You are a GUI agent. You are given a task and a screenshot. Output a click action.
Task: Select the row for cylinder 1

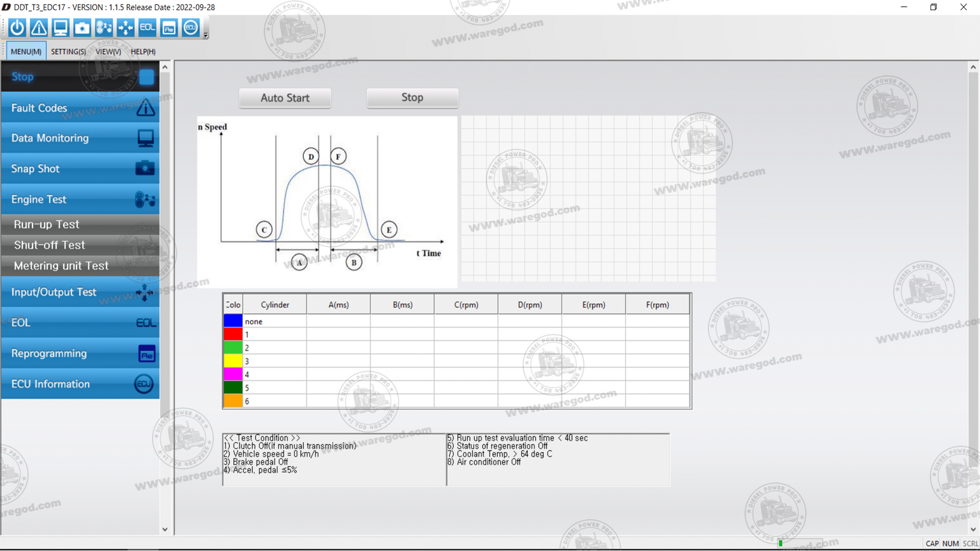click(x=271, y=334)
